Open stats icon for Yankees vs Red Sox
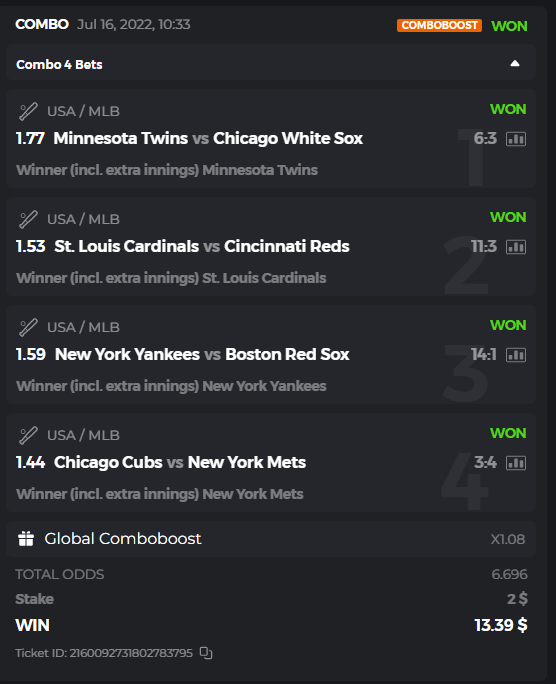 click(516, 355)
